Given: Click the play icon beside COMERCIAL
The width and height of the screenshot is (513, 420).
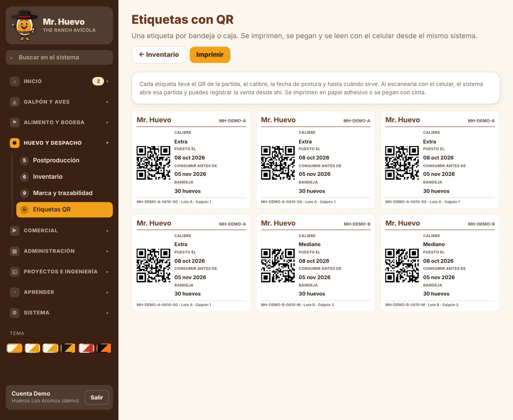Looking at the screenshot, I should [x=14, y=231].
